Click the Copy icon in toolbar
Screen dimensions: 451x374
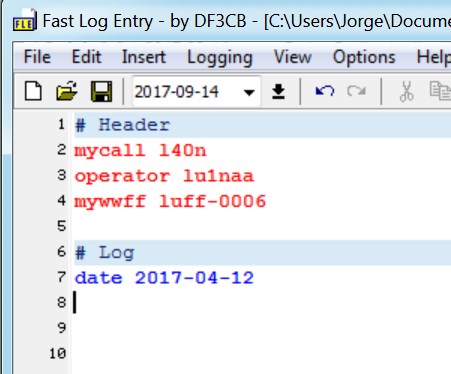tap(440, 91)
